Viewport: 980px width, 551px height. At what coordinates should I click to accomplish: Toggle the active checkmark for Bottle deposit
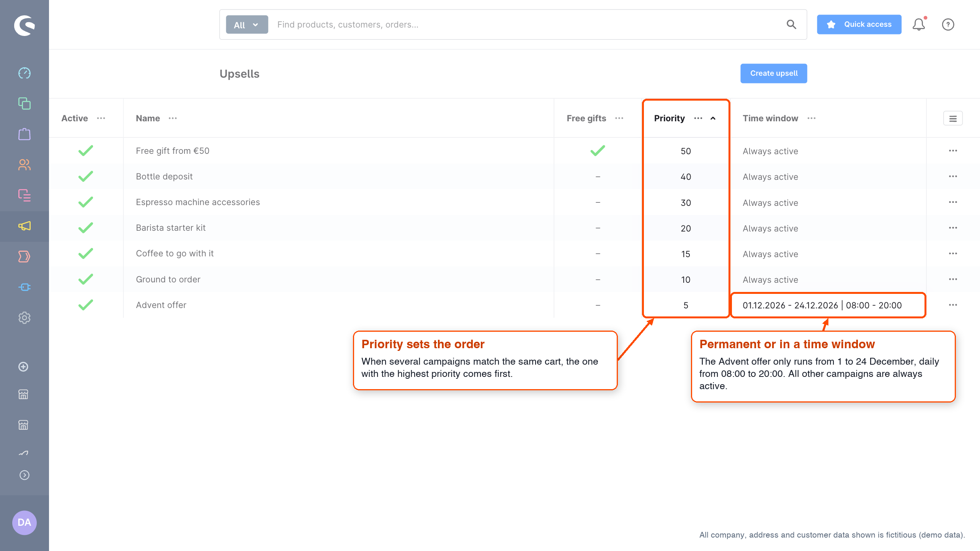tap(86, 176)
